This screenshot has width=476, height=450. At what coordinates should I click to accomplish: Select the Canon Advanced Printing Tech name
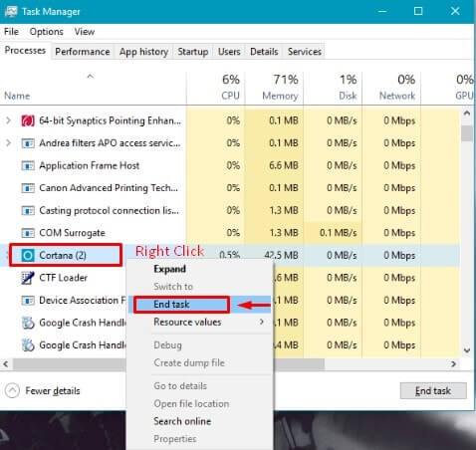(x=109, y=188)
